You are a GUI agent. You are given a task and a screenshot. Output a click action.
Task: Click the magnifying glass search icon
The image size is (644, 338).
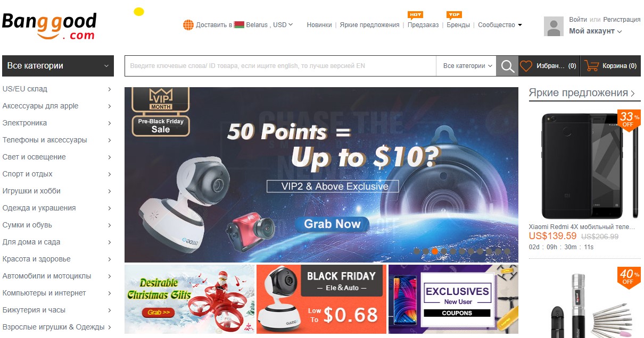507,66
